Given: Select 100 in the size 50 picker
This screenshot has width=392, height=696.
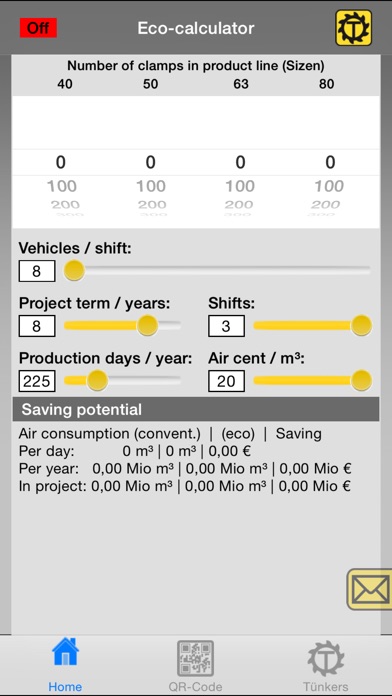Looking at the screenshot, I should point(151,186).
